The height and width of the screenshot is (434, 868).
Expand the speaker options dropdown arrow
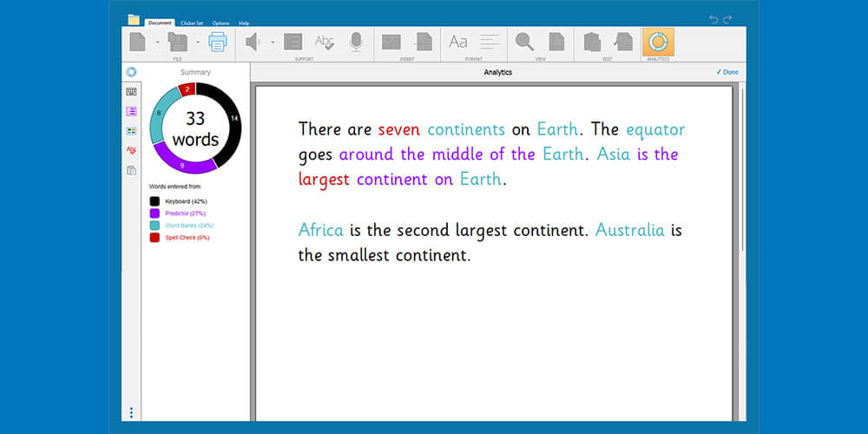pyautogui.click(x=273, y=42)
